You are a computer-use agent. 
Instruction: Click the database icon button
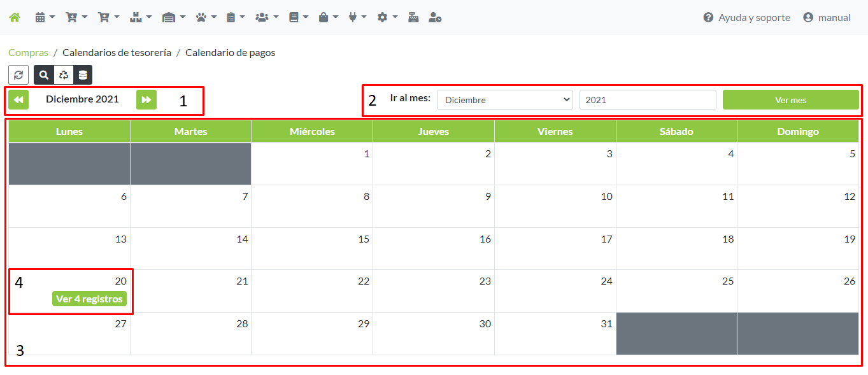point(83,74)
